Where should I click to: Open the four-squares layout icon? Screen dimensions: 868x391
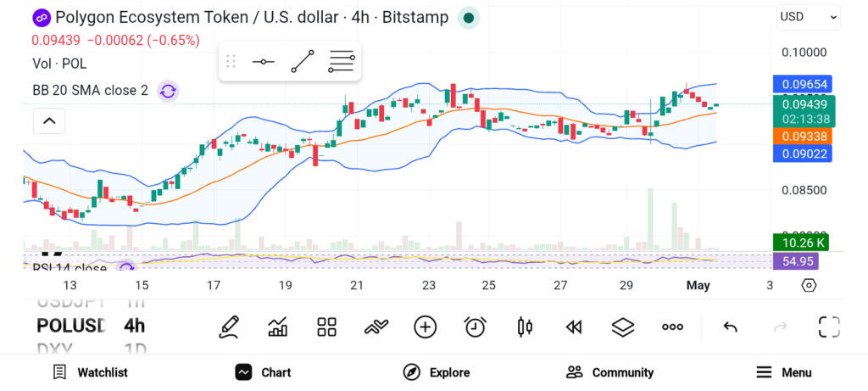(x=326, y=327)
